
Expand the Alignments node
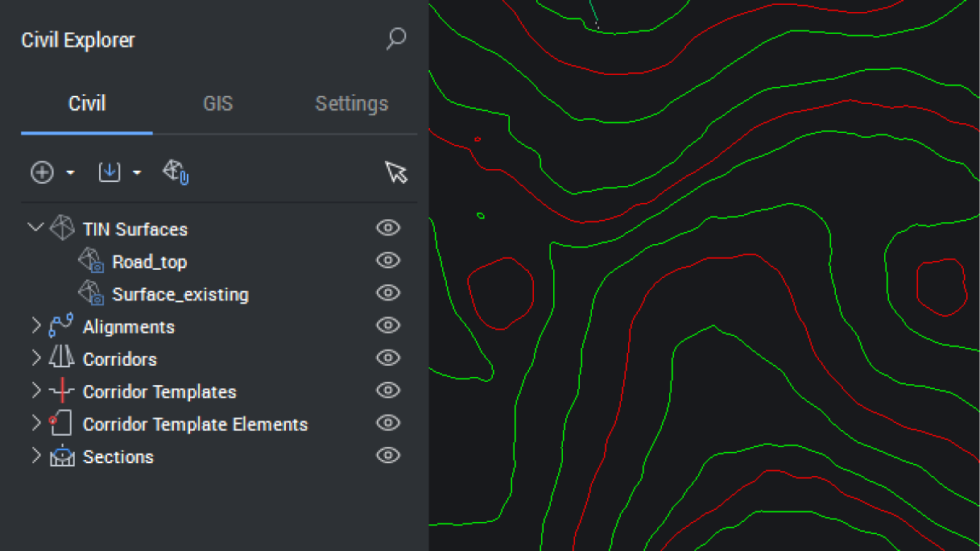tap(36, 325)
